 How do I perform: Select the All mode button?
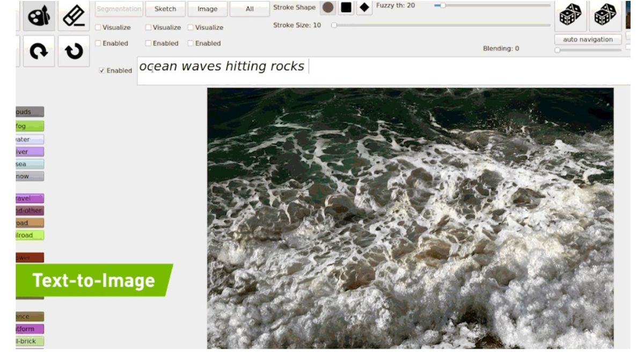250,9
